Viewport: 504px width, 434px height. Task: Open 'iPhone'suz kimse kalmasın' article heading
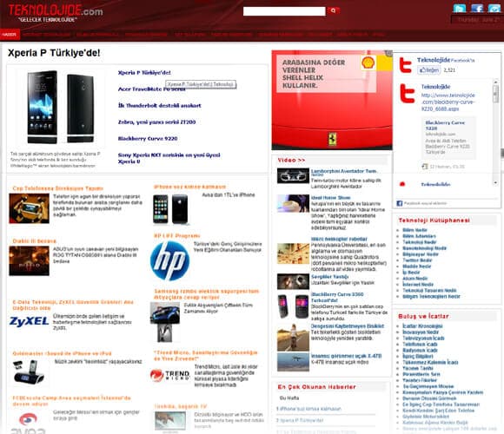point(190,187)
